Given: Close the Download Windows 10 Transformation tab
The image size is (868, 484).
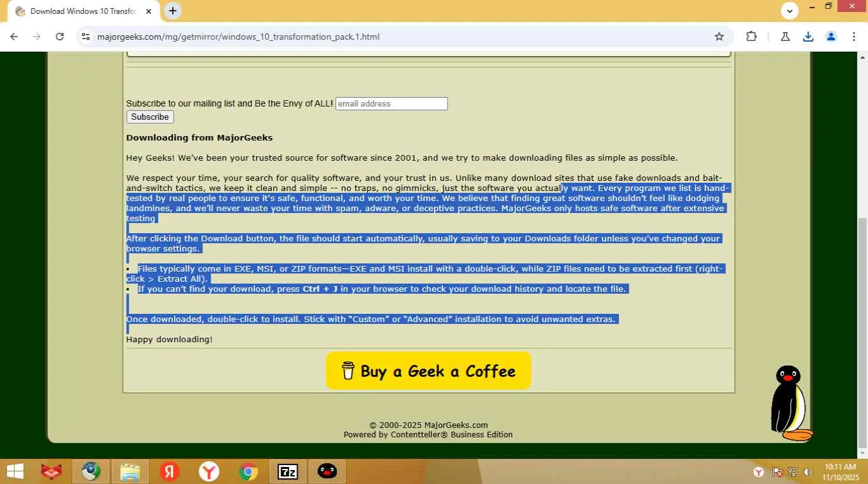Looking at the screenshot, I should (x=149, y=11).
